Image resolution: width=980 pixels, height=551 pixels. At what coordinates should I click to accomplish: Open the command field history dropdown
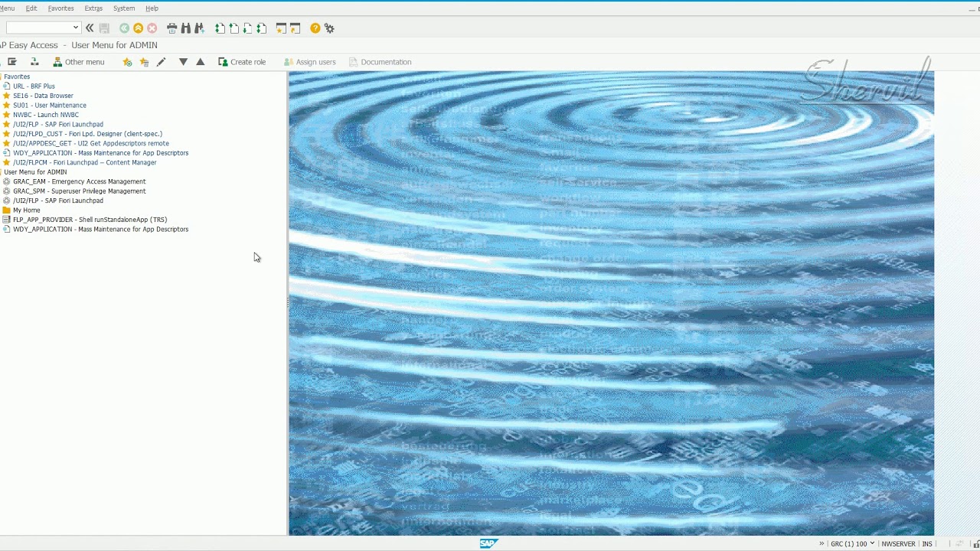click(76, 28)
